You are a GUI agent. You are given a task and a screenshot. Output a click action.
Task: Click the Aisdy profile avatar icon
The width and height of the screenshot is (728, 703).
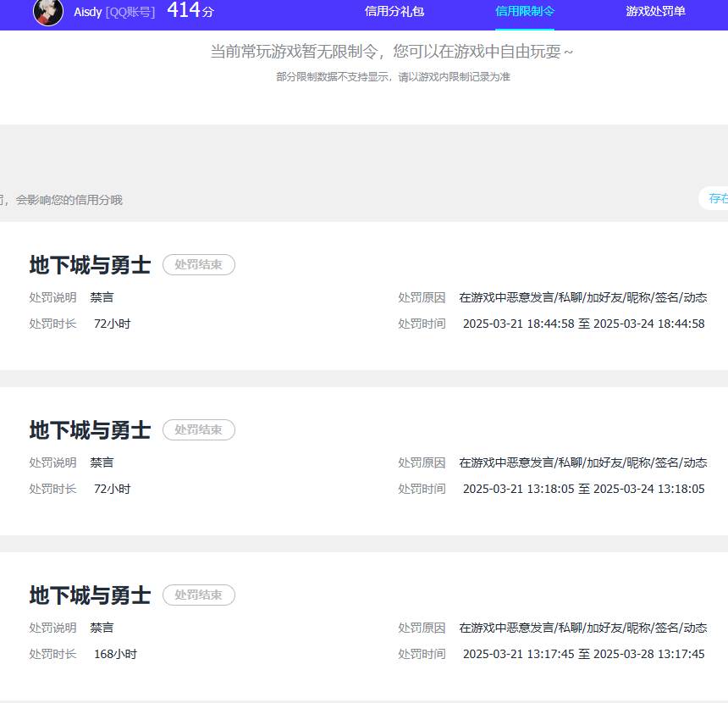click(x=48, y=13)
